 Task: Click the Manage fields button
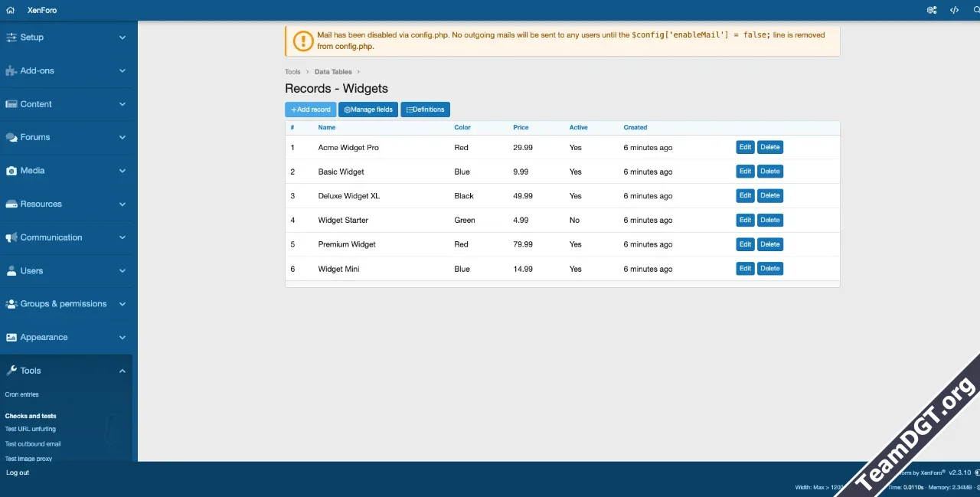click(x=368, y=110)
